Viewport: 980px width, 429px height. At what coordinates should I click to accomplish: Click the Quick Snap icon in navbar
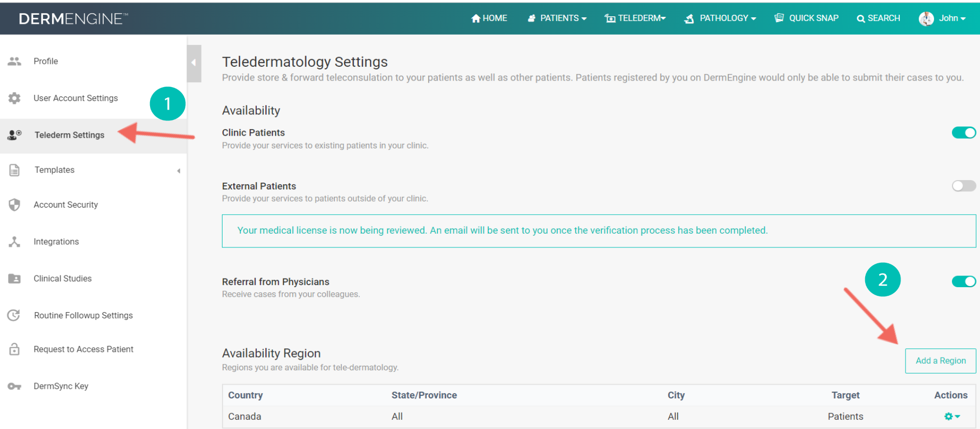click(x=779, y=18)
